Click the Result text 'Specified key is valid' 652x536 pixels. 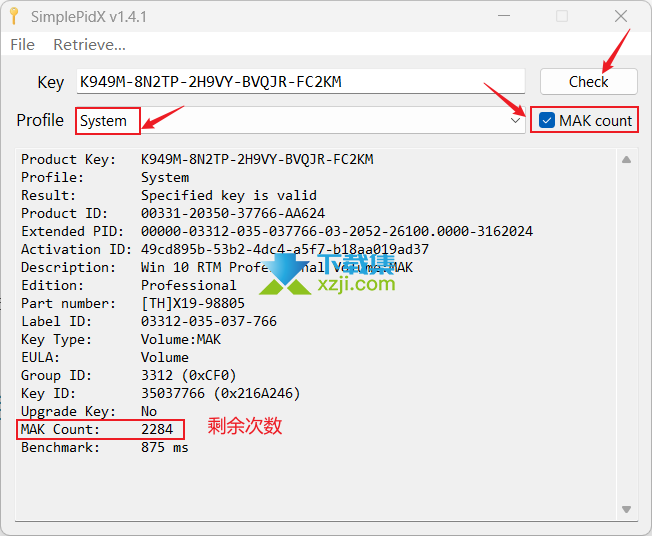point(229,195)
